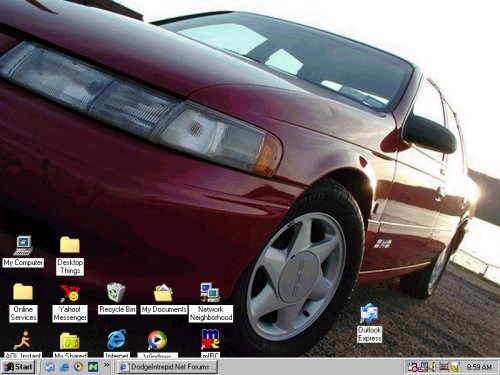Open the Desktop Things folder
This screenshot has height=375, width=500.
(70, 245)
